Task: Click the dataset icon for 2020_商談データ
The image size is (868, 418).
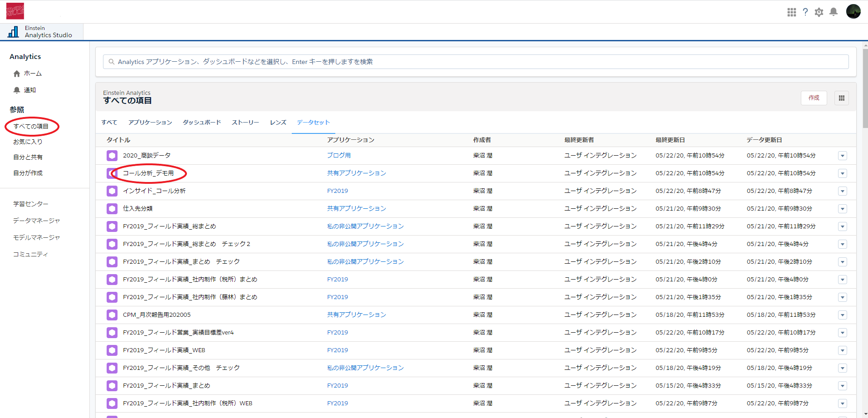Action: (x=112, y=156)
